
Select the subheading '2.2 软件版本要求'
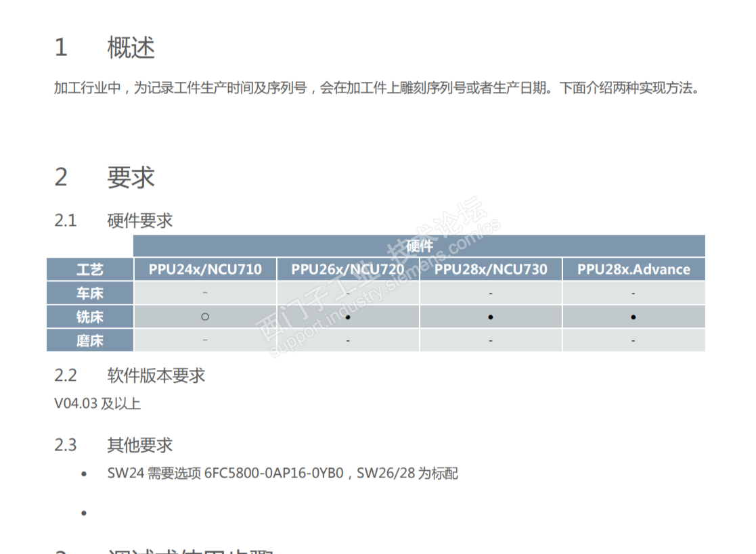click(x=130, y=375)
